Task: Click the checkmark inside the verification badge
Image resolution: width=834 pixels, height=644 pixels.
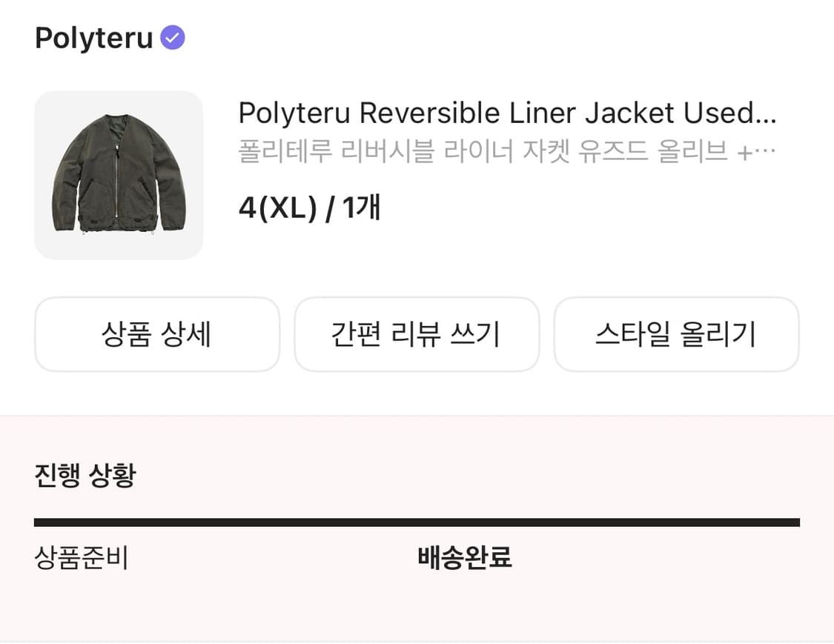Action: [172, 37]
